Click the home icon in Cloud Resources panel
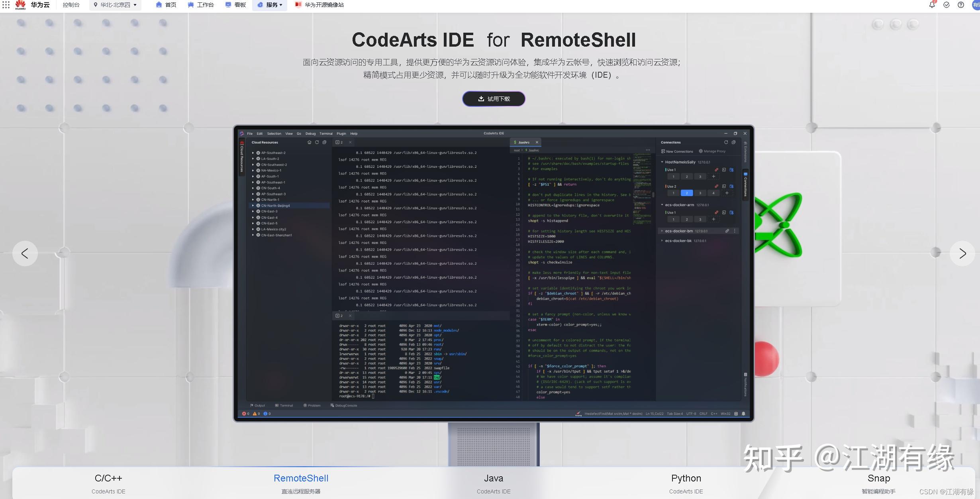The height and width of the screenshot is (499, 980). (x=310, y=142)
